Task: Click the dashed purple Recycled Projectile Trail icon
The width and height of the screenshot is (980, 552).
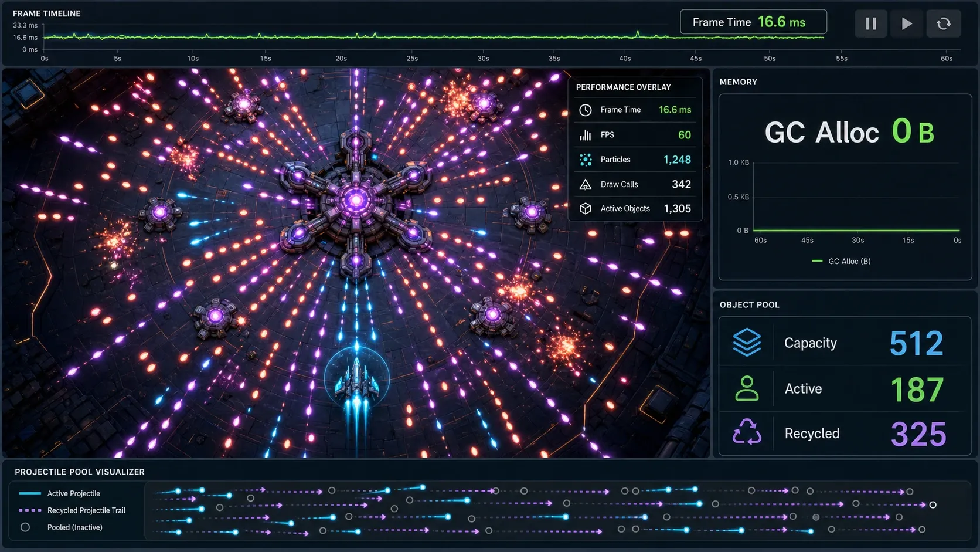Action: [x=30, y=510]
